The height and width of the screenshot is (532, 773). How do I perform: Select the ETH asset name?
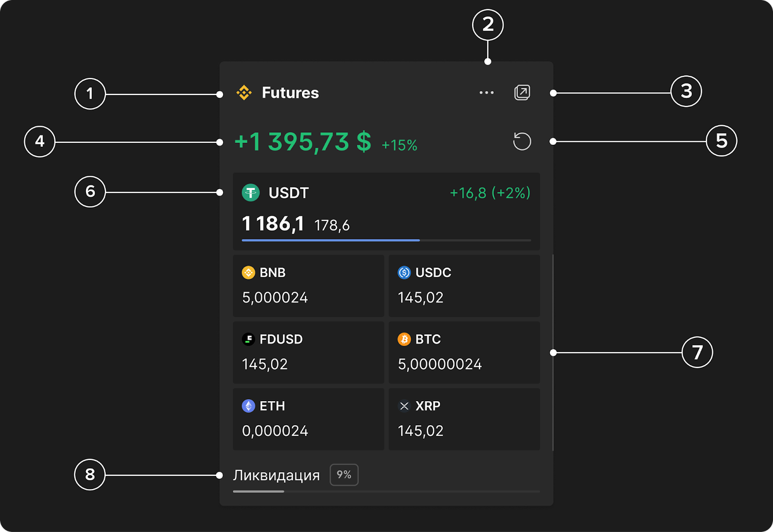tap(272, 406)
